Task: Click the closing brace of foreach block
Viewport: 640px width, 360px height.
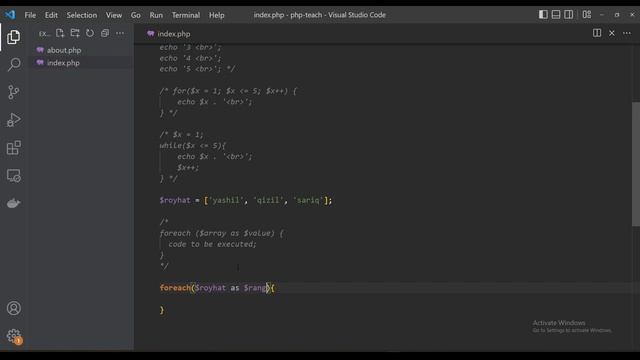Action: (x=162, y=310)
